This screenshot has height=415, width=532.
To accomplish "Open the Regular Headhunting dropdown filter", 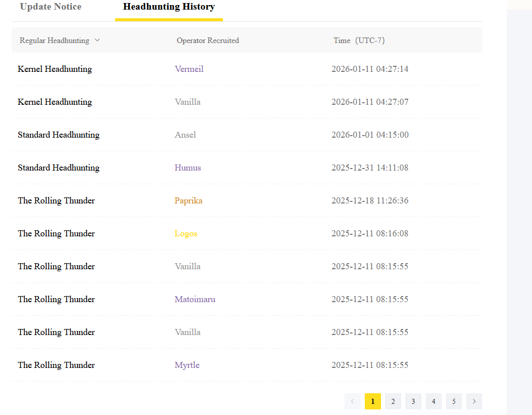I will click(60, 40).
